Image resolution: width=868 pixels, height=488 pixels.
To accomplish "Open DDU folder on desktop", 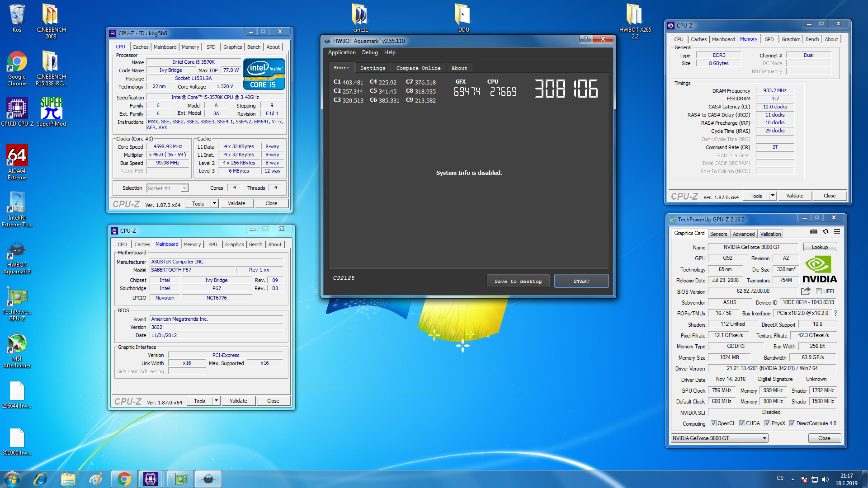I will tap(463, 18).
